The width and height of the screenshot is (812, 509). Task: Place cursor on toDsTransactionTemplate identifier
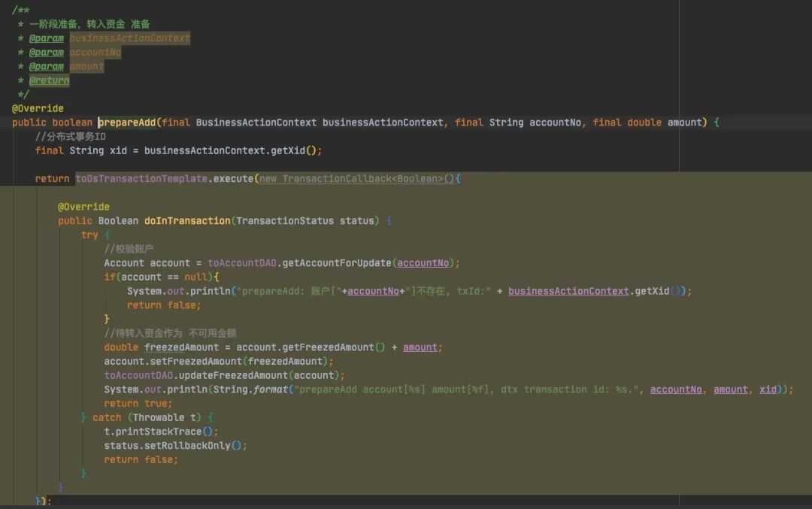(x=141, y=179)
